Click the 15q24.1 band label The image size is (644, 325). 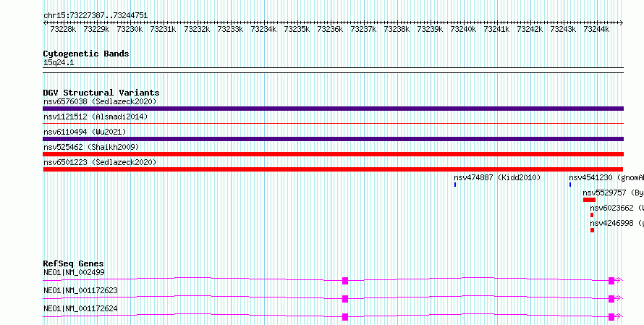[x=59, y=63]
